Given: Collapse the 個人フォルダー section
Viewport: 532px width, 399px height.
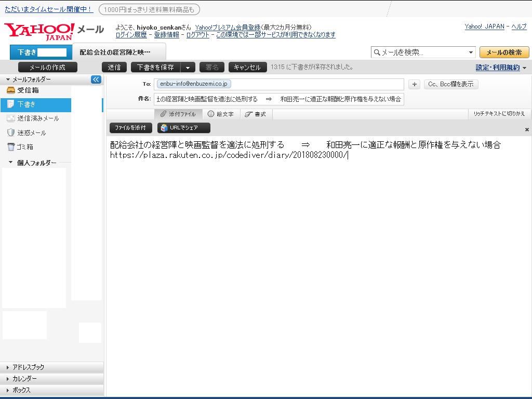Looking at the screenshot, I should click(x=10, y=163).
